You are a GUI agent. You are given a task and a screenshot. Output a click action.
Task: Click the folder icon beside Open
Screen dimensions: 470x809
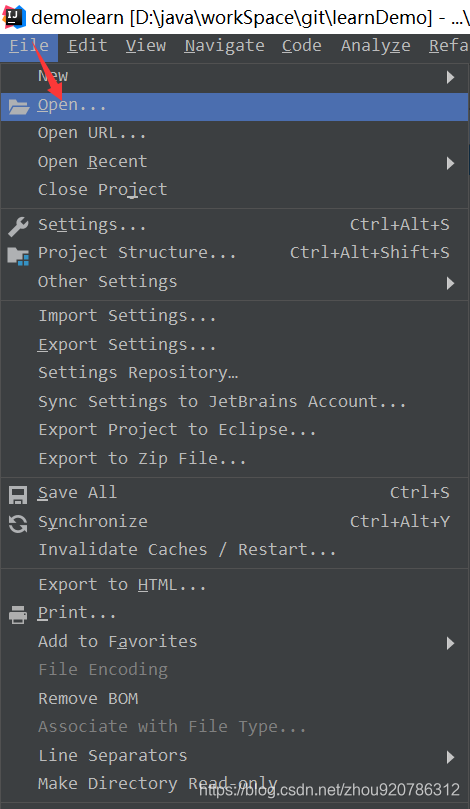(x=19, y=107)
